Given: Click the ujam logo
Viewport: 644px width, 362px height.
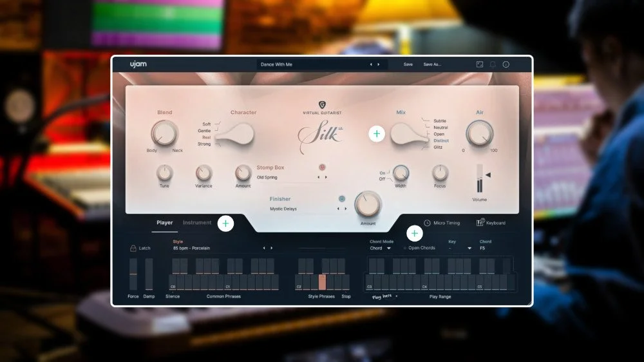Looking at the screenshot, I should 138,64.
